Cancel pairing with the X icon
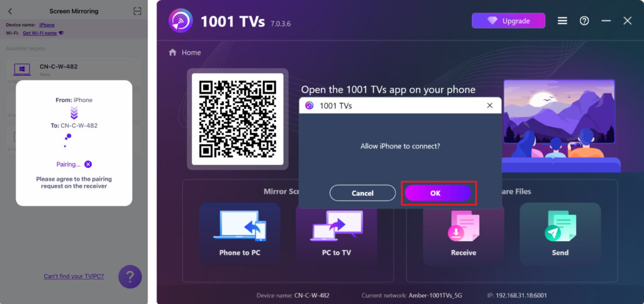 (88, 164)
